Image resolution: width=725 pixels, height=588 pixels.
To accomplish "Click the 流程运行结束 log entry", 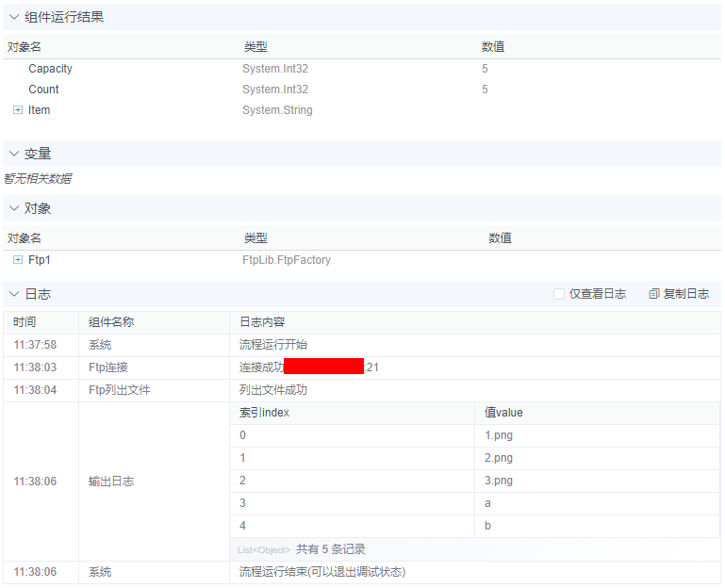I will pyautogui.click(x=322, y=572).
